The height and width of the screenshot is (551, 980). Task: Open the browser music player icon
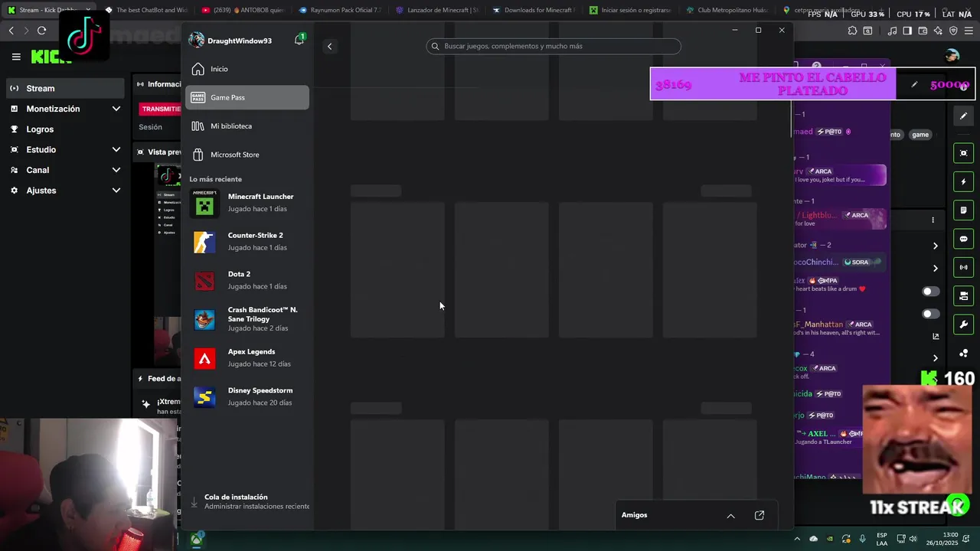click(x=893, y=31)
